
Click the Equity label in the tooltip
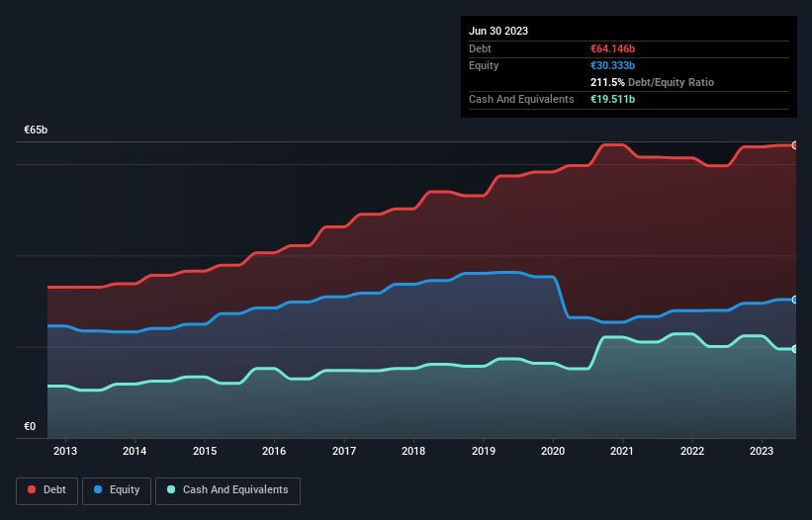tap(484, 65)
